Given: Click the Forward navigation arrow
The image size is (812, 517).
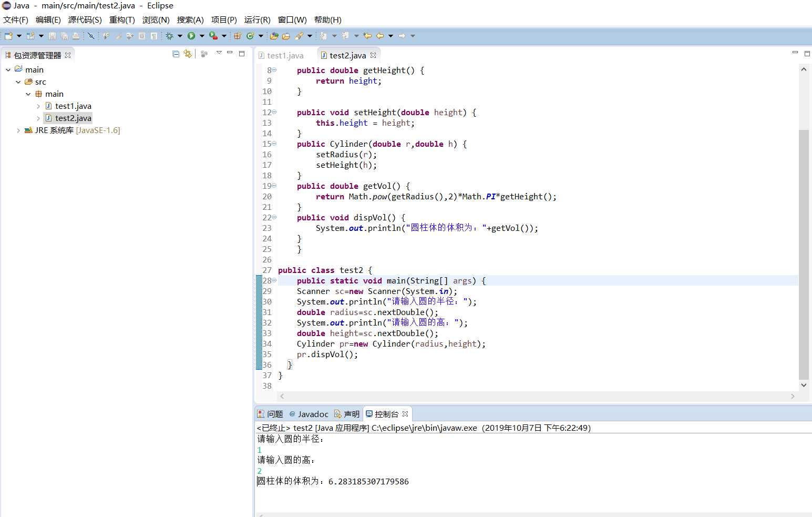Looking at the screenshot, I should pos(402,36).
